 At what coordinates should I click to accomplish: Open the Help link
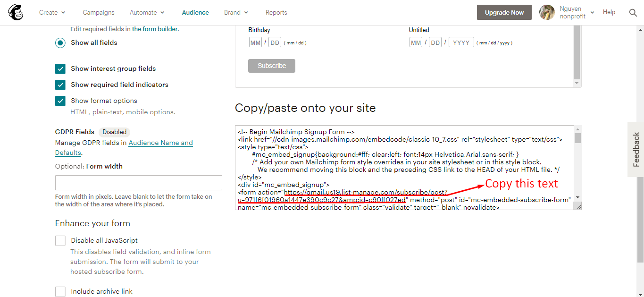point(609,12)
